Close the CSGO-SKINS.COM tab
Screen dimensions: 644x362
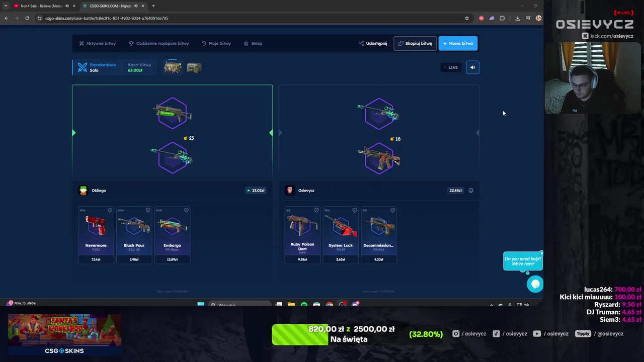[x=143, y=6]
